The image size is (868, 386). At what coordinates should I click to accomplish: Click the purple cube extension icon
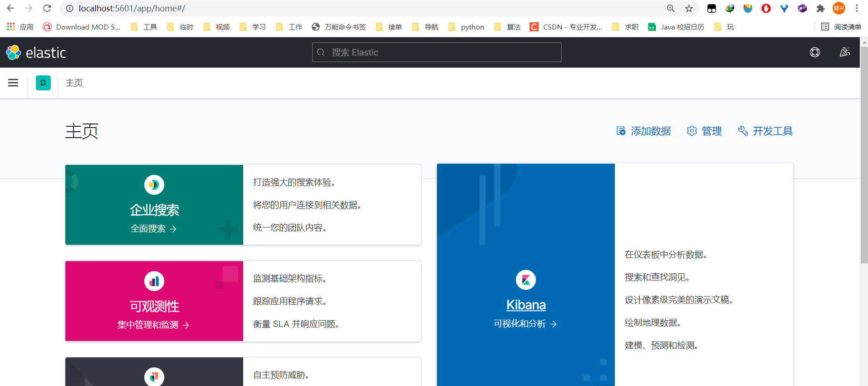[802, 8]
